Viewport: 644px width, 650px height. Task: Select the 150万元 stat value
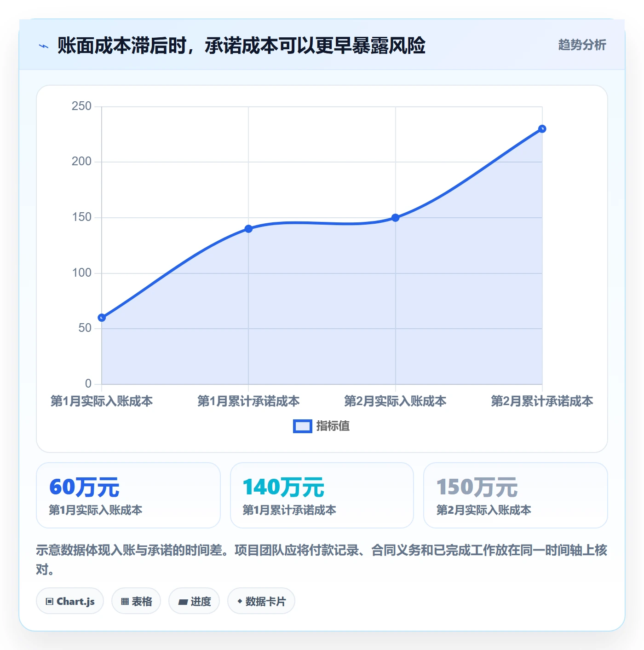477,487
